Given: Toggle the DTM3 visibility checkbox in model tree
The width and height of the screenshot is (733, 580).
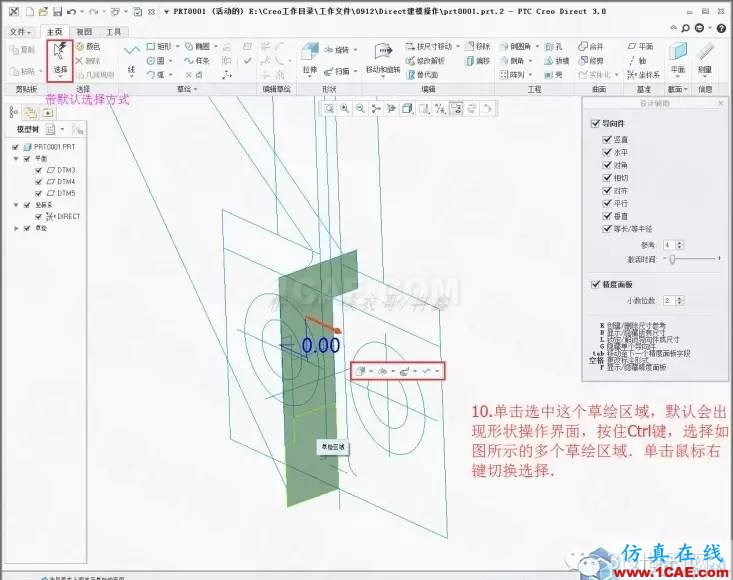Looking at the screenshot, I should tap(39, 170).
